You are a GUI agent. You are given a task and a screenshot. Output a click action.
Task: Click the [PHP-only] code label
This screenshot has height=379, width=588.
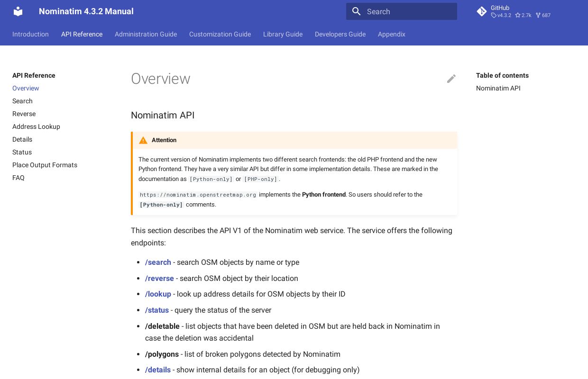point(261,179)
